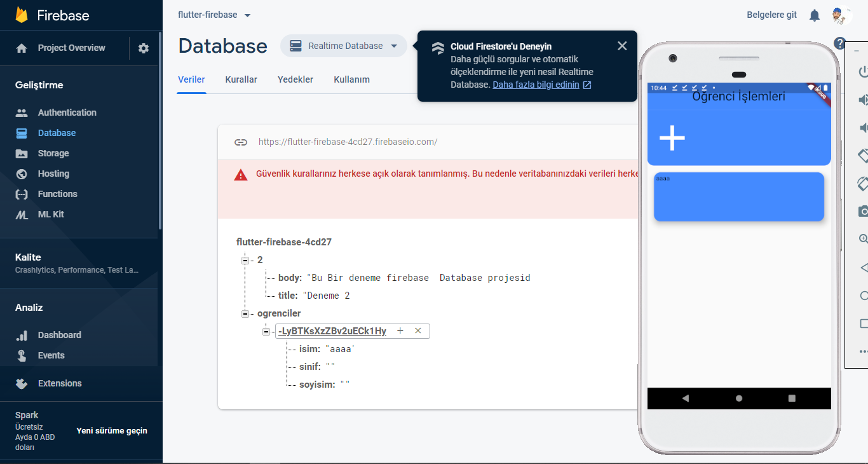
Task: Tap Android back button on emulator
Action: coord(685,399)
